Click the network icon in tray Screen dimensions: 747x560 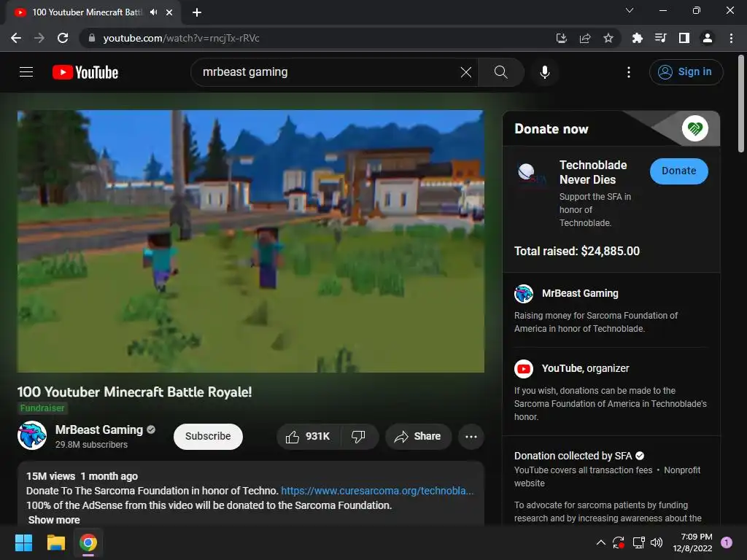[x=638, y=542]
